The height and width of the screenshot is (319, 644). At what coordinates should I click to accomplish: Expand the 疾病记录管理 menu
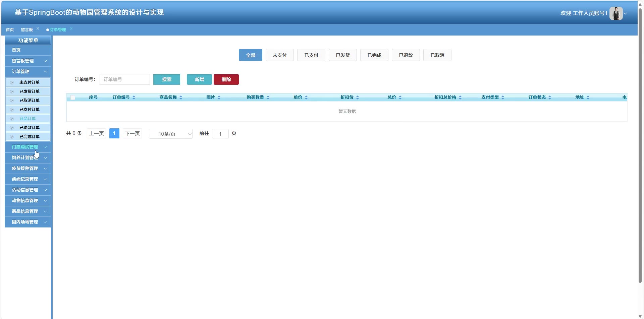(28, 179)
